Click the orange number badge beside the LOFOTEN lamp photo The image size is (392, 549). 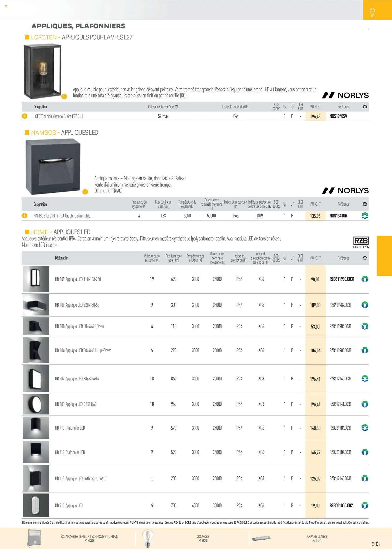(64, 97)
